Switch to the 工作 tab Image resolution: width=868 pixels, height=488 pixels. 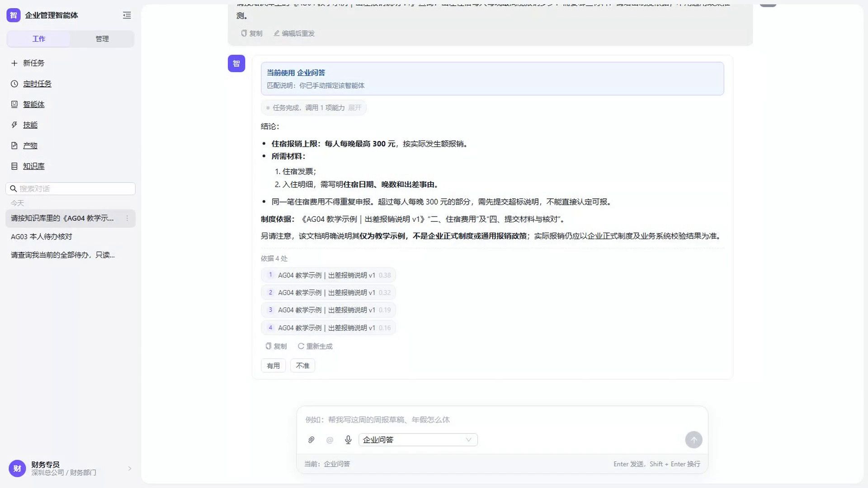tap(38, 39)
